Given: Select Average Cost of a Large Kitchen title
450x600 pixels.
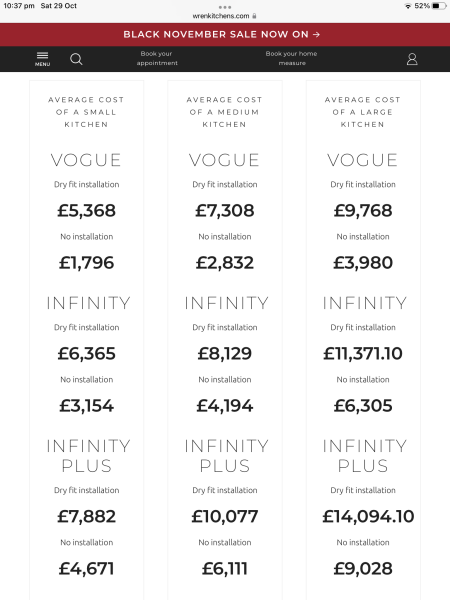Looking at the screenshot, I should (x=363, y=112).
